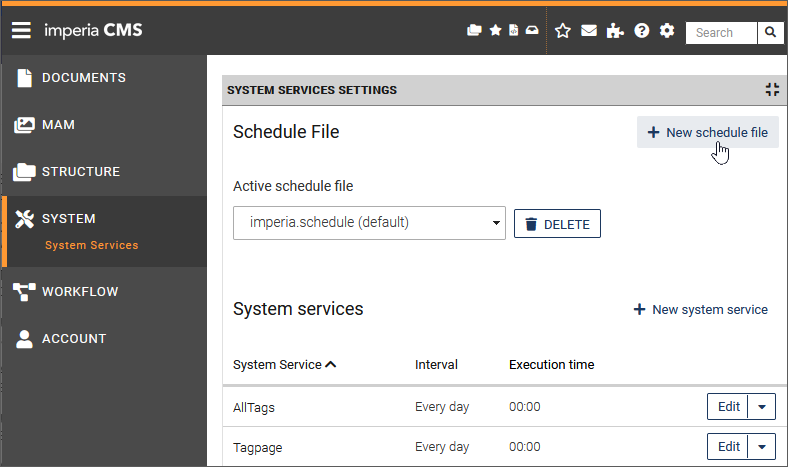Open the puzzle piece plugins icon
The height and width of the screenshot is (467, 788).
pos(615,31)
